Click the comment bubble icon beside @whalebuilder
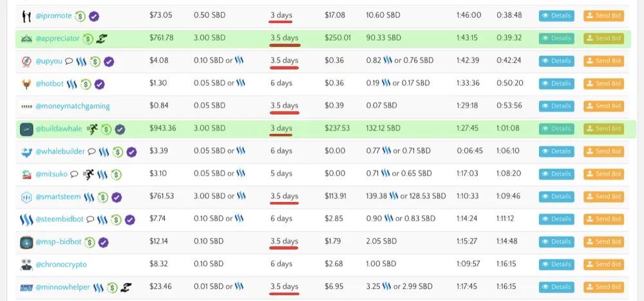 click(91, 152)
